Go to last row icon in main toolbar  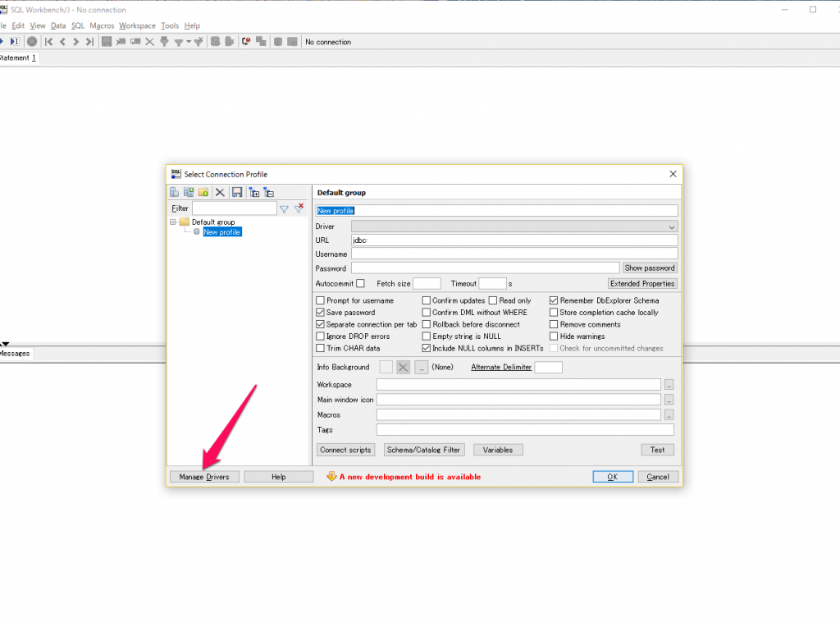coord(89,41)
